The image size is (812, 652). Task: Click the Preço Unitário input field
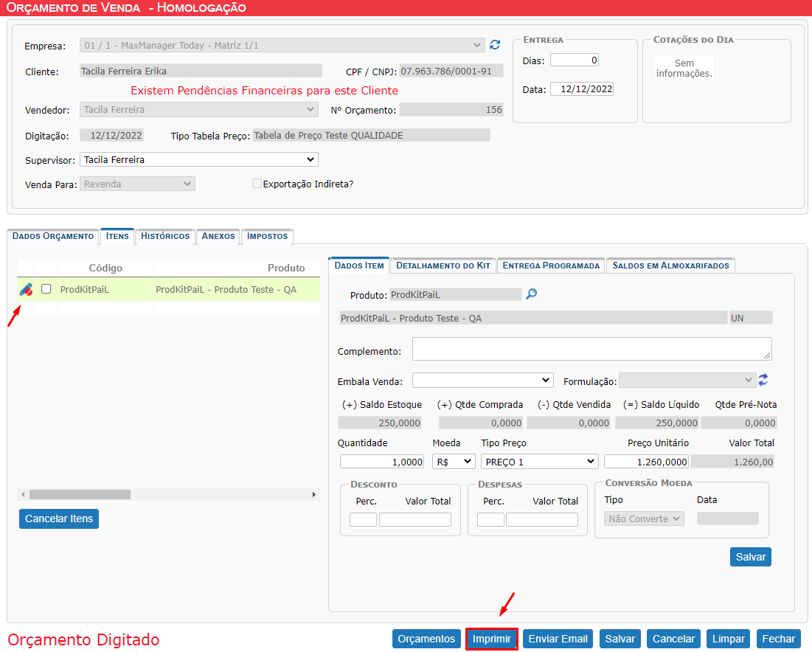pyautogui.click(x=646, y=462)
